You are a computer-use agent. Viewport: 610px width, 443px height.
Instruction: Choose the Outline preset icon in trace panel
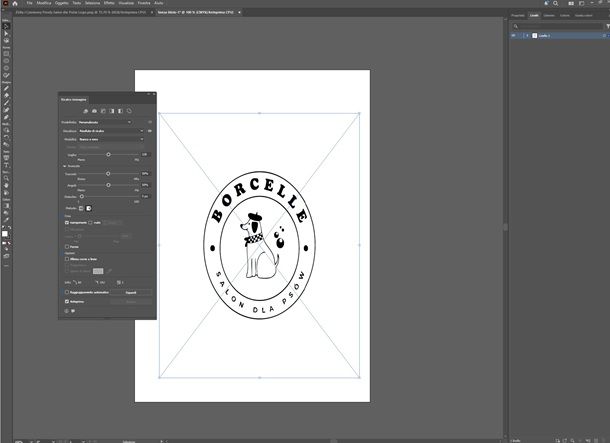[x=129, y=111]
